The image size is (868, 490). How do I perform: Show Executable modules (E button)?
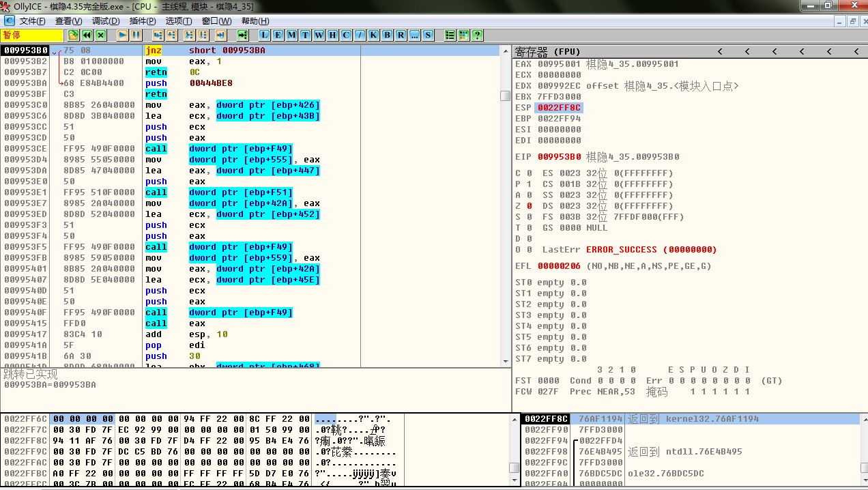278,35
